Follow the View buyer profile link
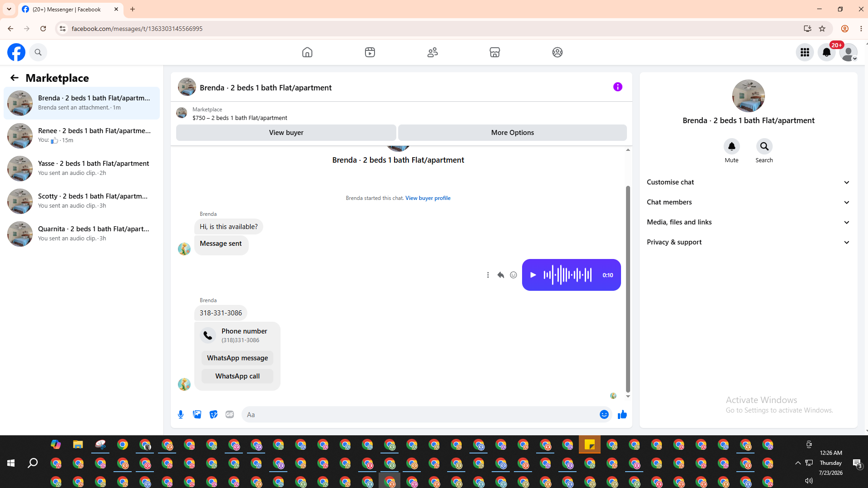Image resolution: width=868 pixels, height=488 pixels. point(428,198)
